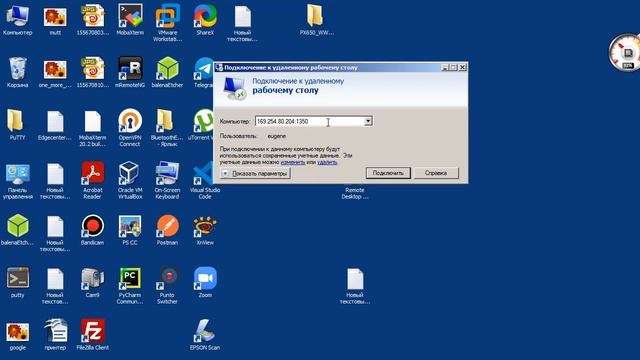Image resolution: width=640 pixels, height=360 pixels.
Task: Follow the удалить credentials link
Action: pos(327,162)
